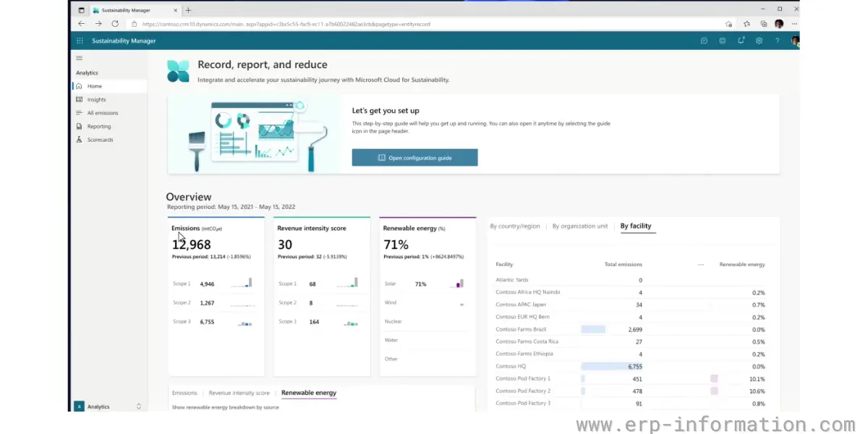Expand the Analytics area switcher
868x434 pixels.
pyautogui.click(x=138, y=407)
